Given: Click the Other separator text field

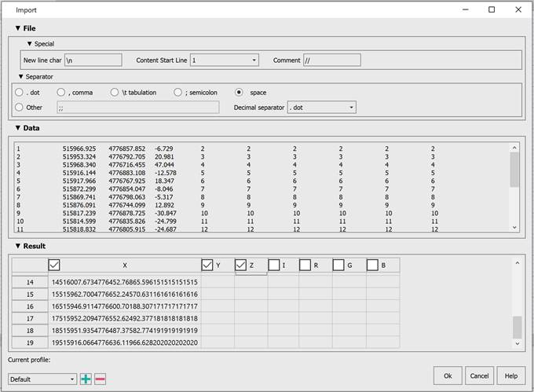Looking at the screenshot, I should click(138, 108).
